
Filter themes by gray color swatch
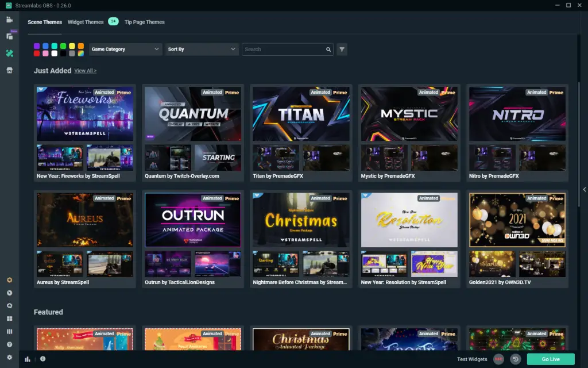coord(72,53)
